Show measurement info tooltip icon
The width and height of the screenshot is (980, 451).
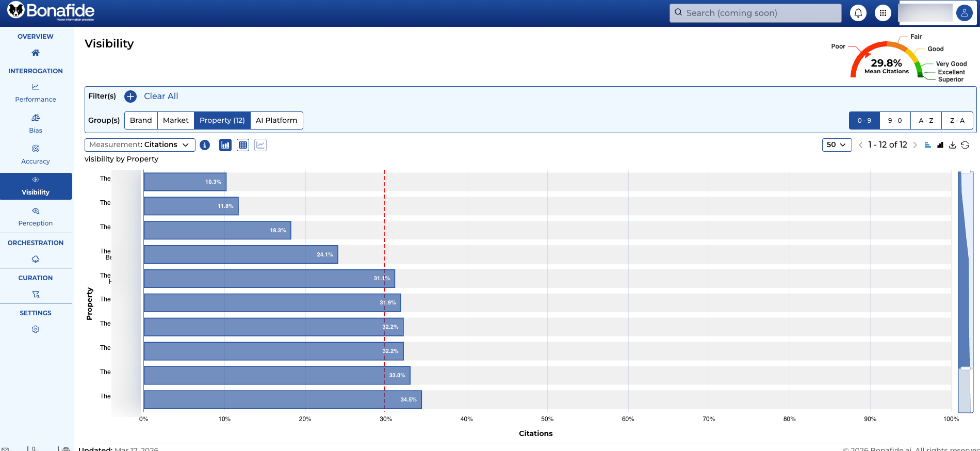(x=205, y=145)
